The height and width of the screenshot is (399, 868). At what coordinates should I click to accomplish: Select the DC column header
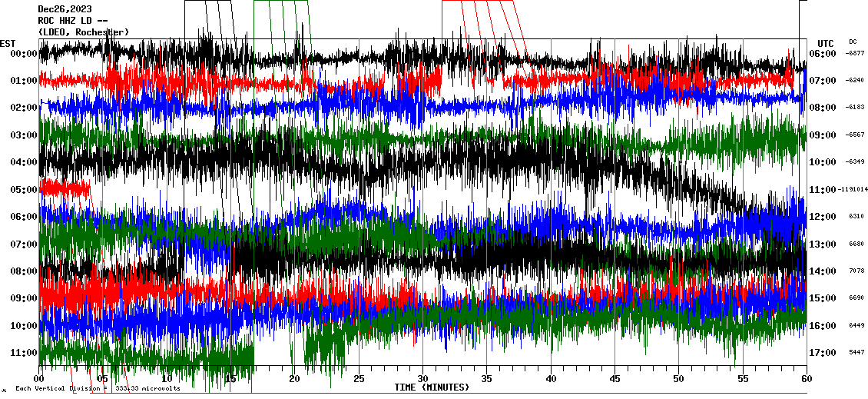click(853, 42)
